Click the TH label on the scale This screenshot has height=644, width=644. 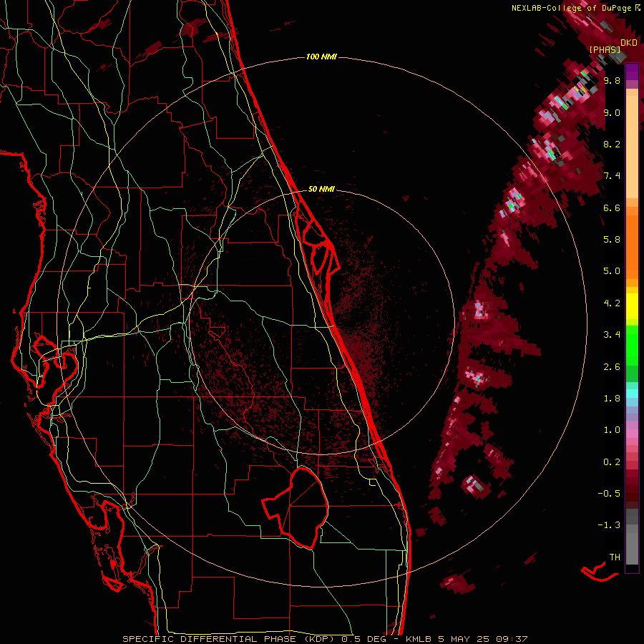point(615,557)
